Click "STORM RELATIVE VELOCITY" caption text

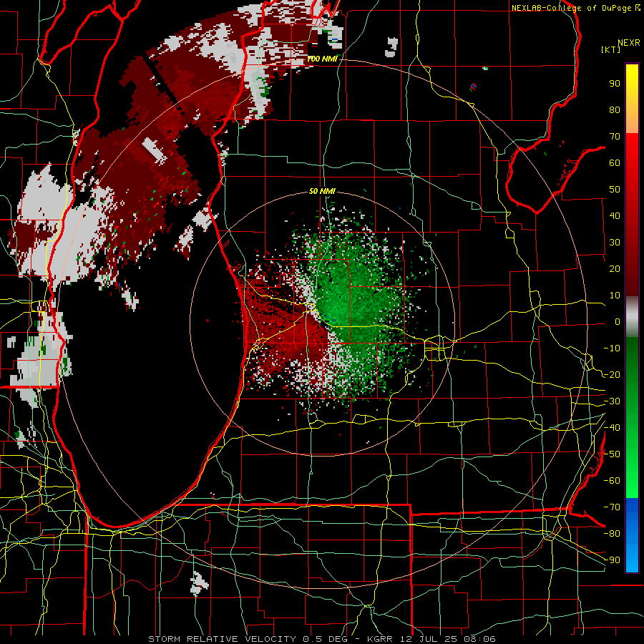tap(223, 639)
